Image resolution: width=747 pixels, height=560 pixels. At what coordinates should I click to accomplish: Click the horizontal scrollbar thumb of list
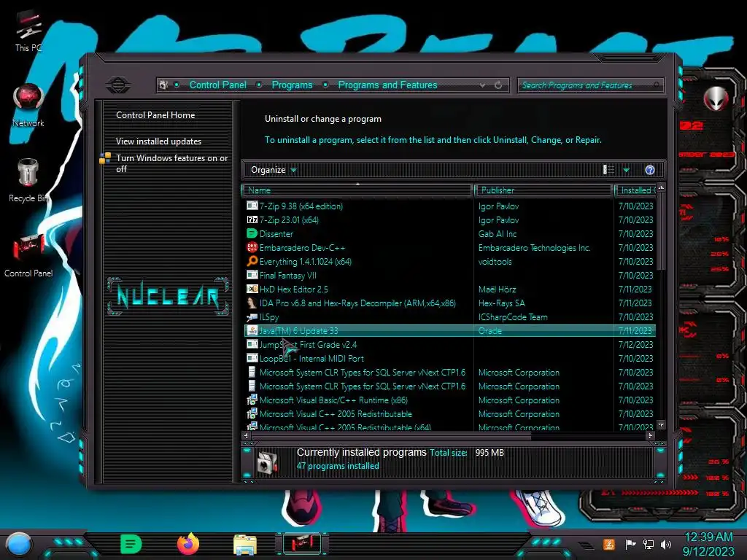pyautogui.click(x=391, y=435)
